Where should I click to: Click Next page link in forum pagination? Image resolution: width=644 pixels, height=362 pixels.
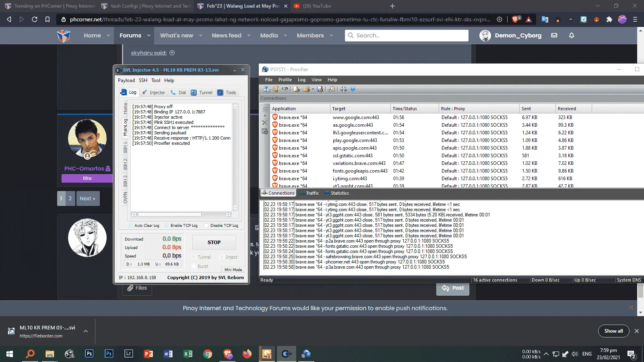(x=88, y=198)
